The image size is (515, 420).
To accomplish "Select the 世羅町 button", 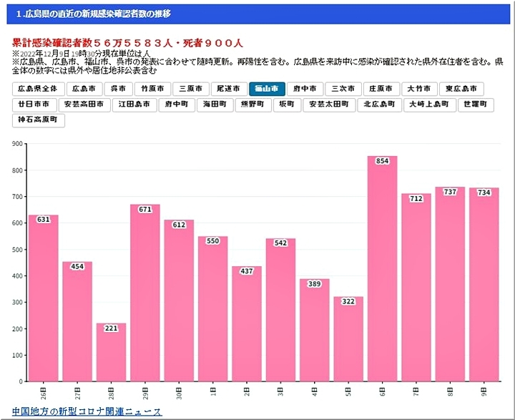I will pos(475,104).
